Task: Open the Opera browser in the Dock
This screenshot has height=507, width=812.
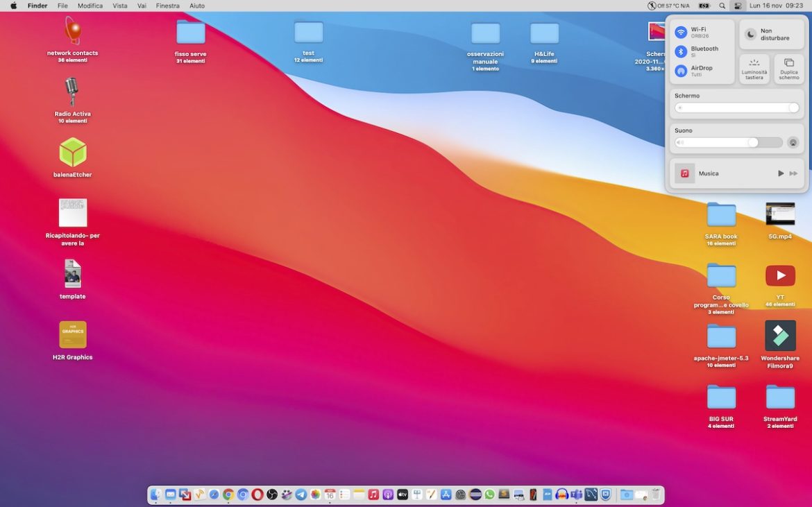Action: [257, 495]
